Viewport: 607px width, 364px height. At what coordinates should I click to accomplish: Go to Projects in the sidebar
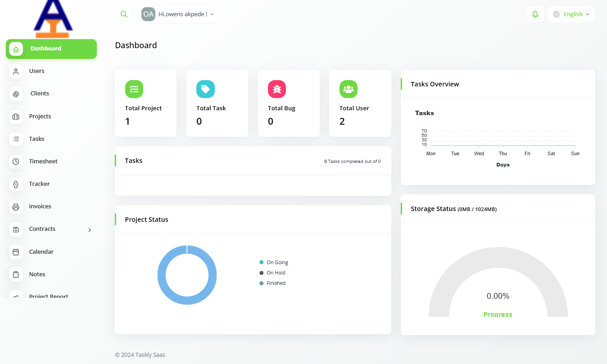[40, 117]
